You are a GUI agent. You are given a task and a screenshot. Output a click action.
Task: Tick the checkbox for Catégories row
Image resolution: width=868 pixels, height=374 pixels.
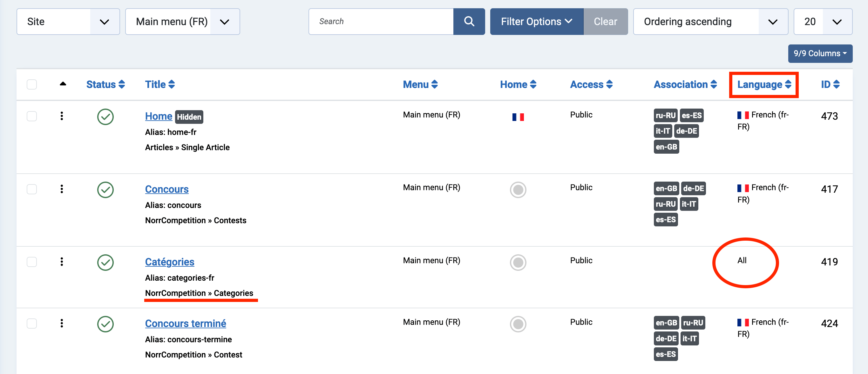pos(32,262)
